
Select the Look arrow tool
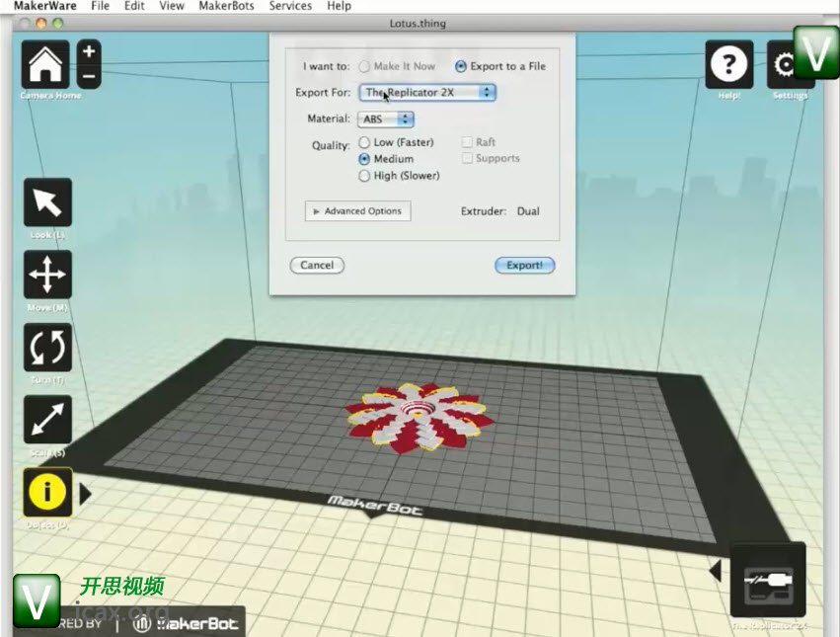tap(47, 202)
